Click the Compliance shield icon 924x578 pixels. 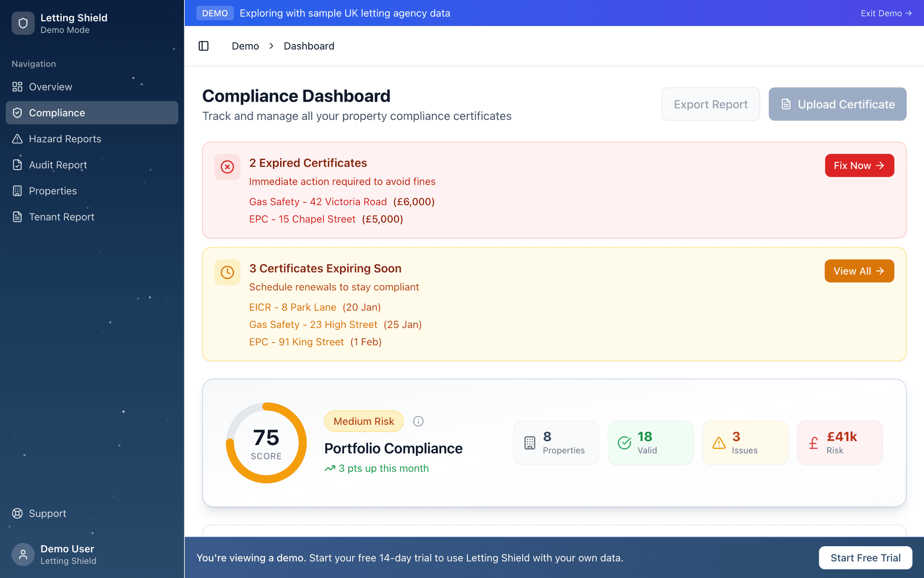[x=17, y=112]
